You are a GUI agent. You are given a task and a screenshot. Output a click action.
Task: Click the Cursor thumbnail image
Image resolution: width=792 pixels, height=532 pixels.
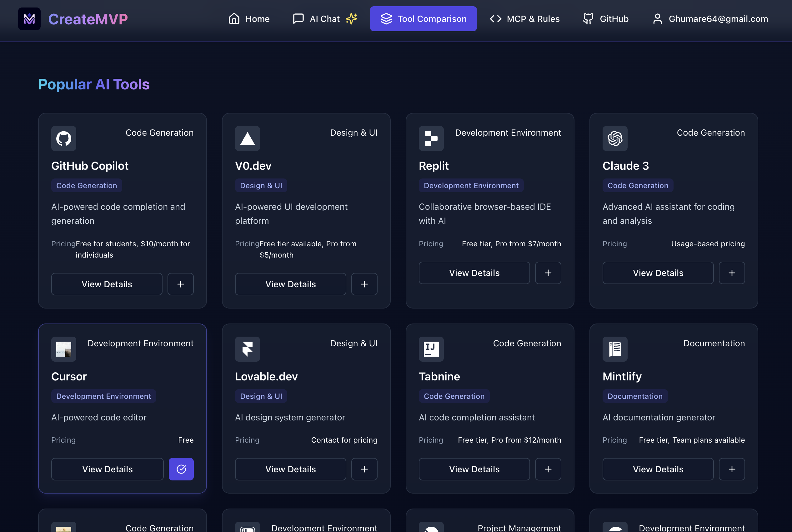tap(63, 349)
